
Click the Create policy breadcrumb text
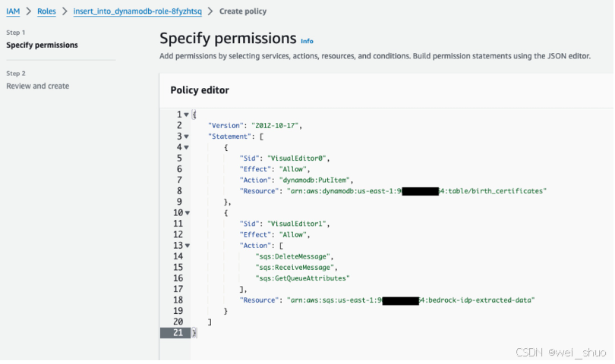[x=243, y=11]
